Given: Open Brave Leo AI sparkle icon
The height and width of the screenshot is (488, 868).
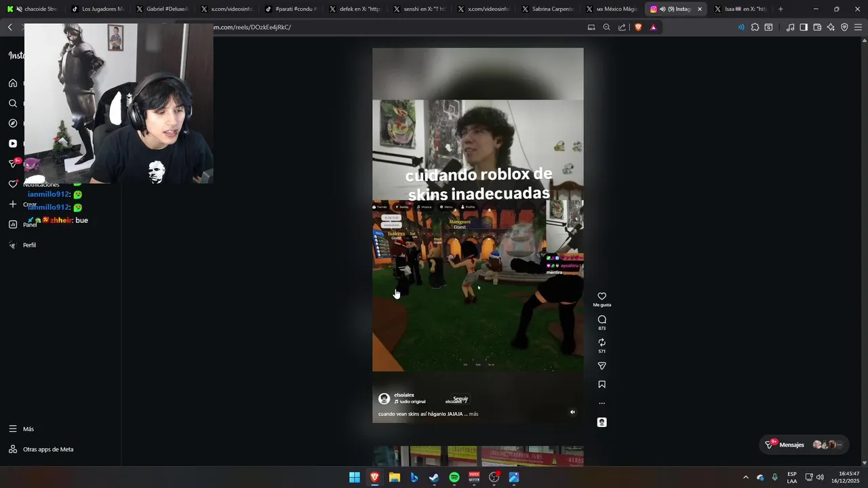Looking at the screenshot, I should click(x=831, y=27).
